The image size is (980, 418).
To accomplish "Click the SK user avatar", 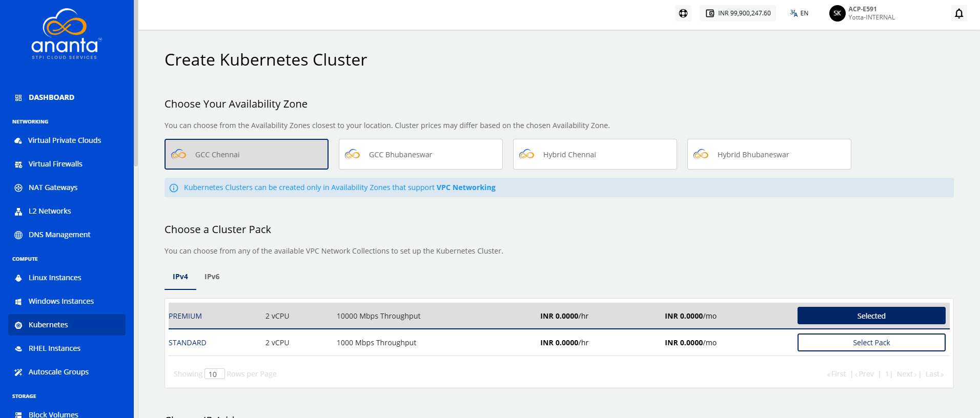I will (837, 13).
